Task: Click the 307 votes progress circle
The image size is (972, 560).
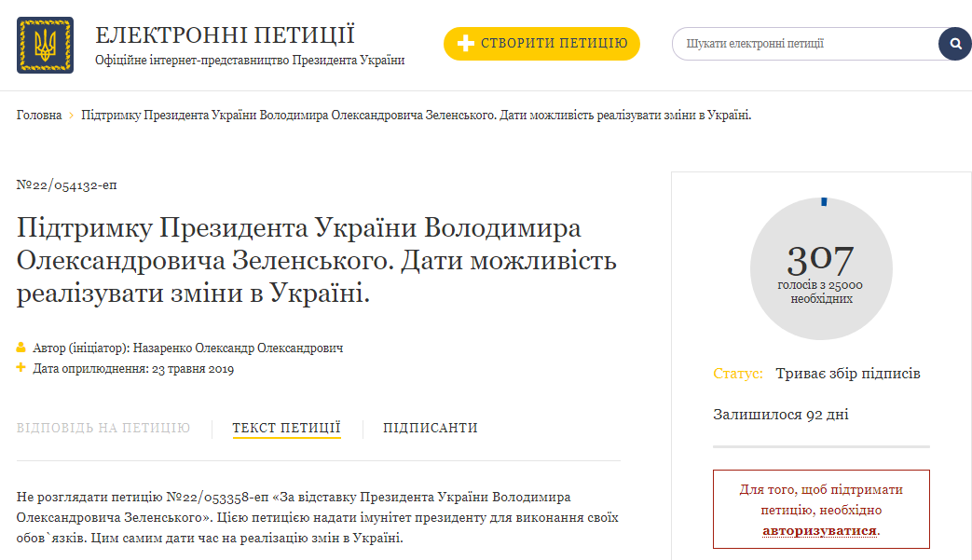Action: click(821, 268)
